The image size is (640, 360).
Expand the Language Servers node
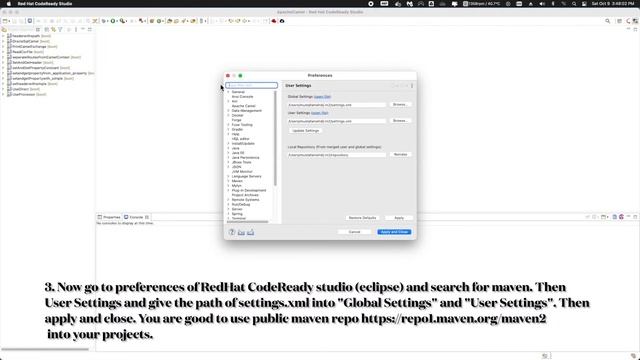click(x=229, y=176)
